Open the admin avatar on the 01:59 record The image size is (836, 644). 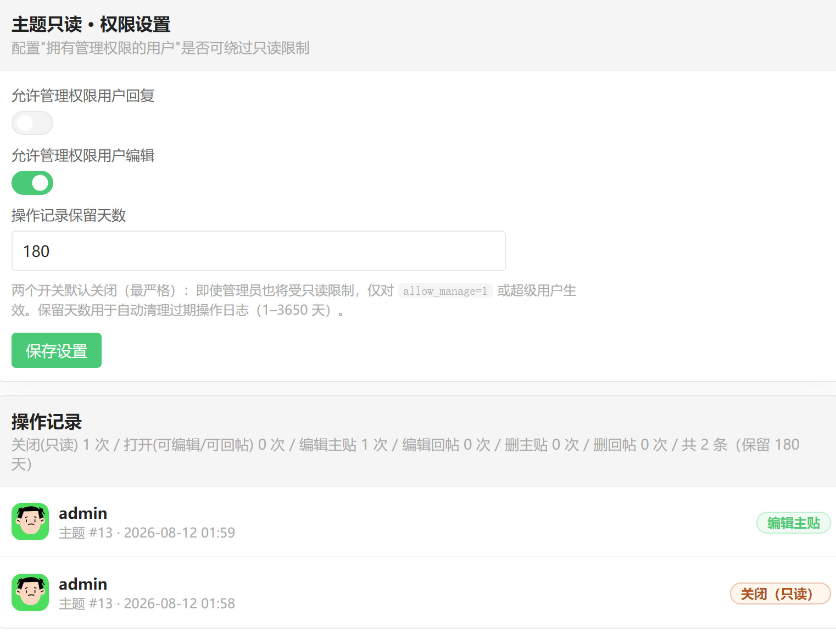click(30, 522)
